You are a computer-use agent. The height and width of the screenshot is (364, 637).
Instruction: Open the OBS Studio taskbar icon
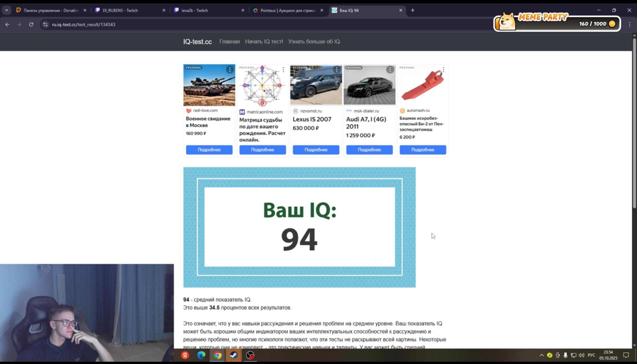pos(250,355)
